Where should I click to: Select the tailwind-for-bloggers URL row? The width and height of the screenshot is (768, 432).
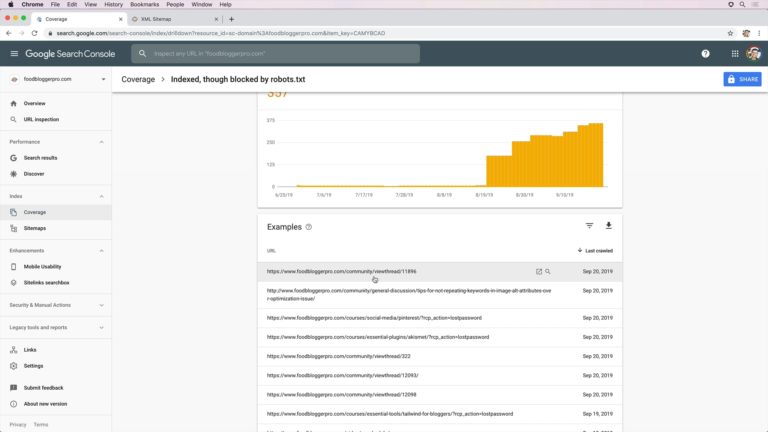(440, 414)
